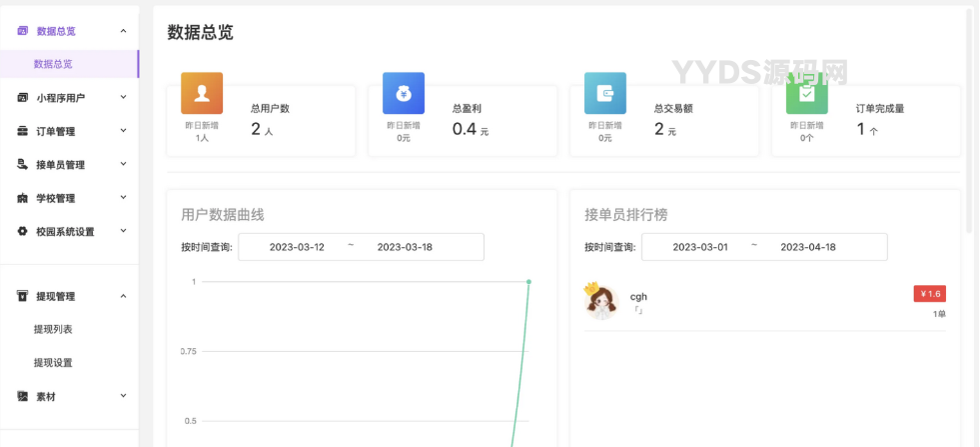Click the ranking end date 2023-04-18 field

pyautogui.click(x=807, y=247)
